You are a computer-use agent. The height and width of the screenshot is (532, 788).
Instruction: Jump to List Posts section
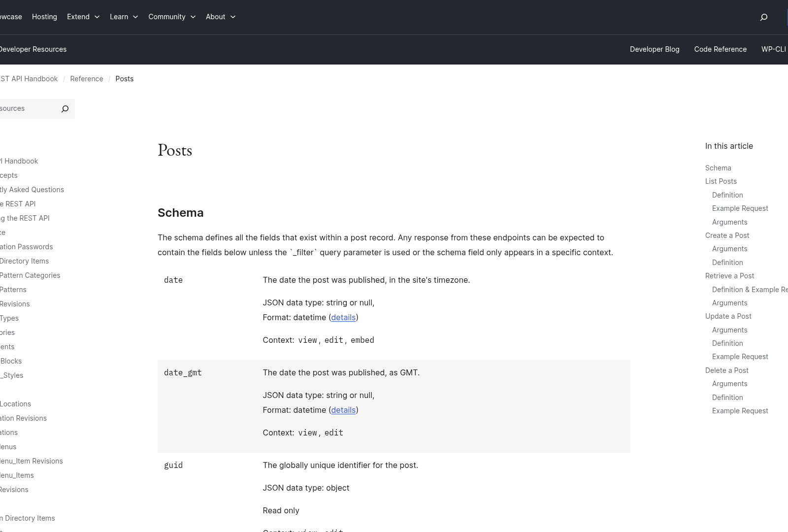721,181
